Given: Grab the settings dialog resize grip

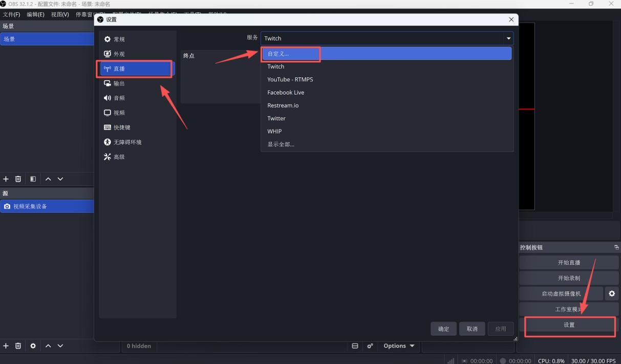Looking at the screenshot, I should pos(515,339).
